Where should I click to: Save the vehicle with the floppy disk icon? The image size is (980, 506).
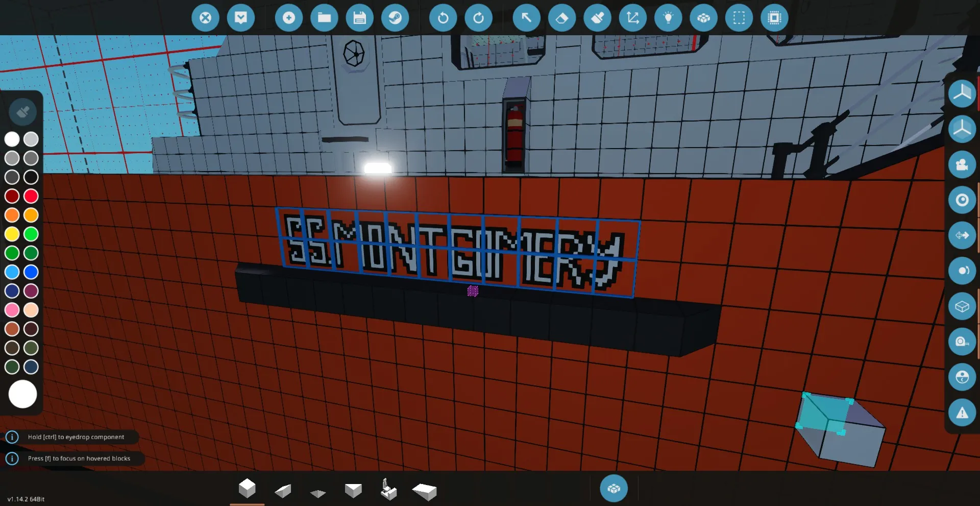click(359, 18)
